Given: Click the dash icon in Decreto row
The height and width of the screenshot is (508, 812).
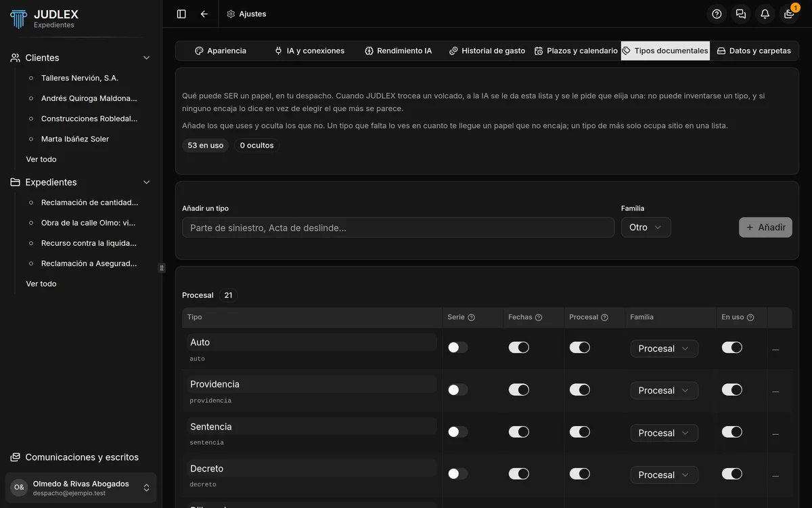Looking at the screenshot, I should point(775,475).
